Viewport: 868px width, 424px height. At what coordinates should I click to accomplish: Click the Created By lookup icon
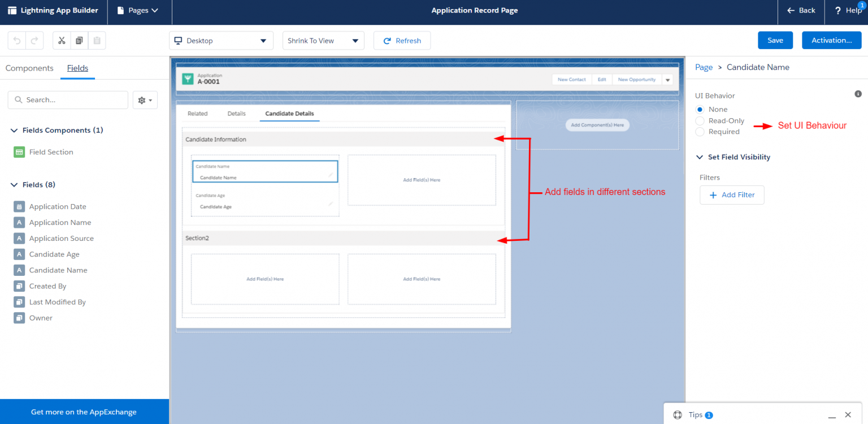pos(19,286)
